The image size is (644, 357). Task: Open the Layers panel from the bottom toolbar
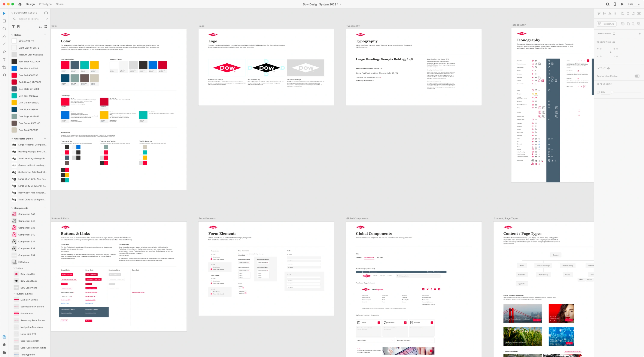[x=4, y=344]
